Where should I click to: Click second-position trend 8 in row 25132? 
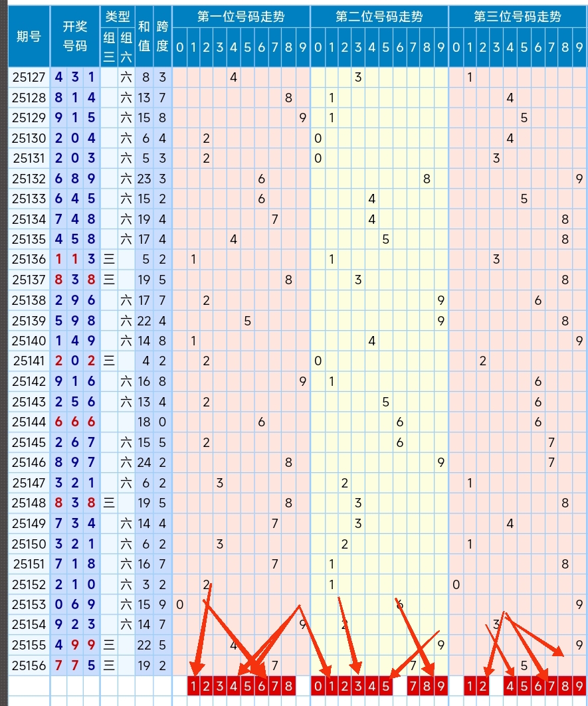pos(427,179)
